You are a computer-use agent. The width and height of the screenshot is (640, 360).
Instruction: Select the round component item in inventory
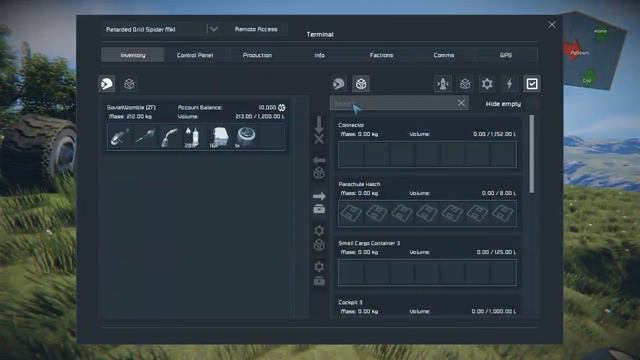click(246, 137)
